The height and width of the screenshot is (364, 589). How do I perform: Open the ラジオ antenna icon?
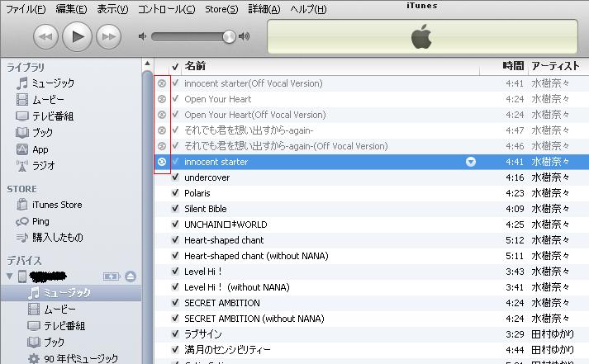pyautogui.click(x=22, y=165)
